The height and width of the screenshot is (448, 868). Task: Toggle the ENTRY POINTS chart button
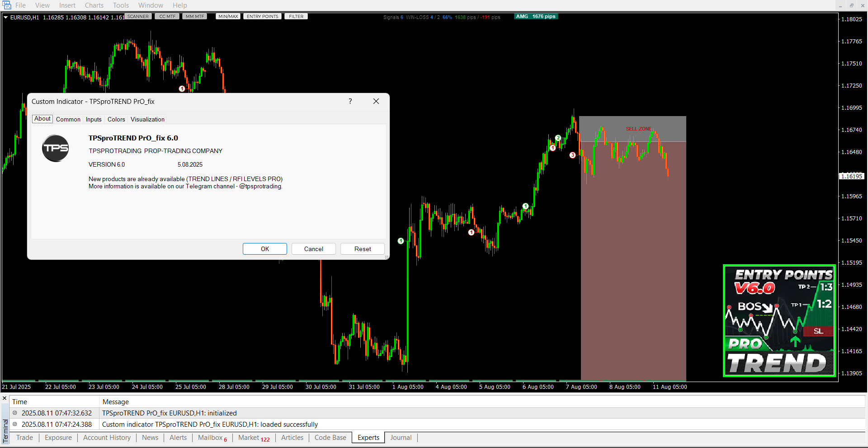[262, 16]
